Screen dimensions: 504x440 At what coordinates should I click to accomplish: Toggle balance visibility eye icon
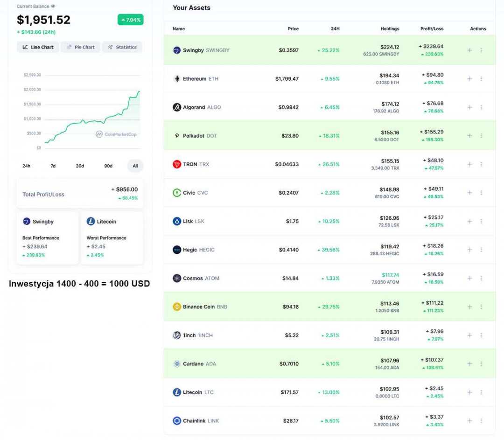click(x=53, y=7)
